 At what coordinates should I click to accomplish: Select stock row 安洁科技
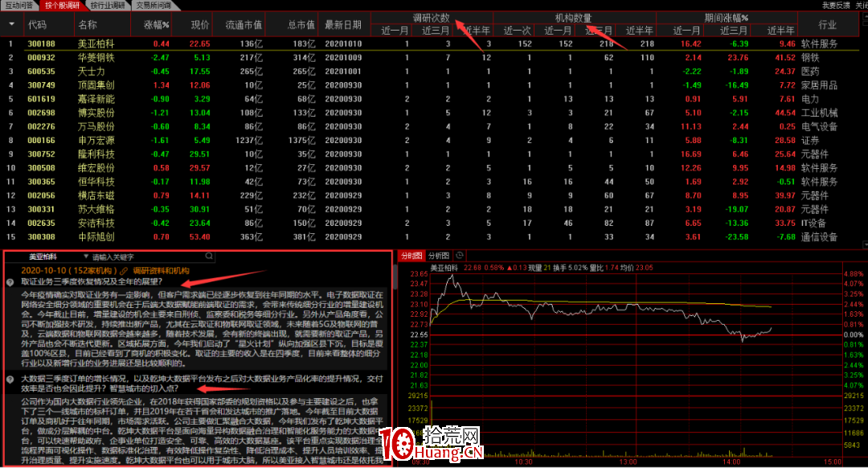(x=431, y=224)
